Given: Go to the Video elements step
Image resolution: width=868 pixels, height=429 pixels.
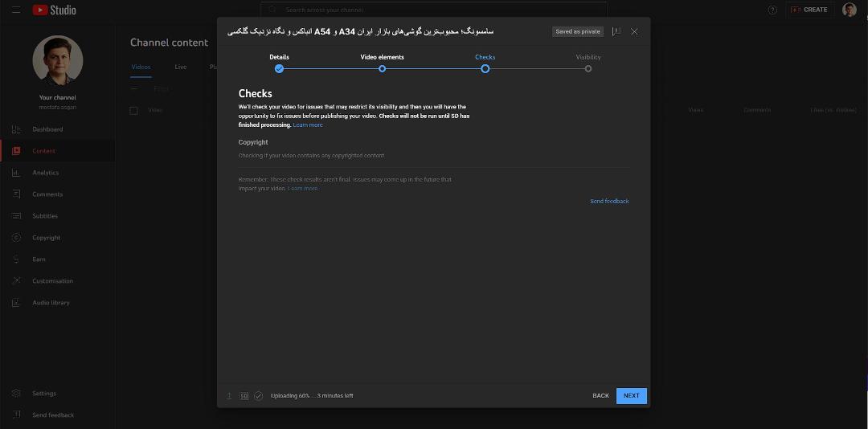Looking at the screenshot, I should click(382, 57).
